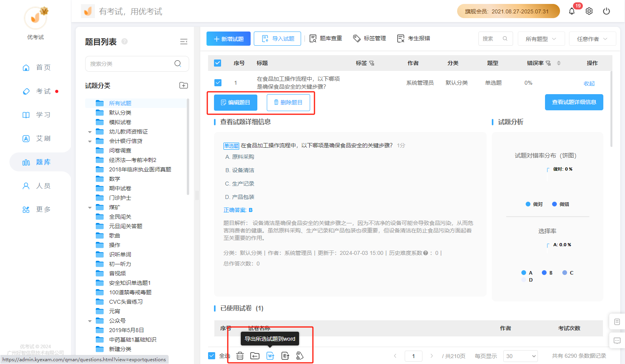
Task: Open 艾刷 in sidebar
Action: [x=36, y=138]
